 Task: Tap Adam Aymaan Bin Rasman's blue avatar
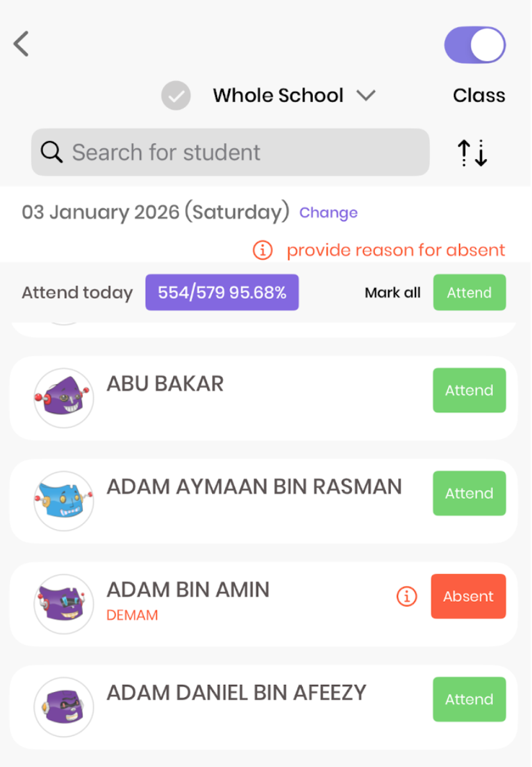click(x=63, y=501)
